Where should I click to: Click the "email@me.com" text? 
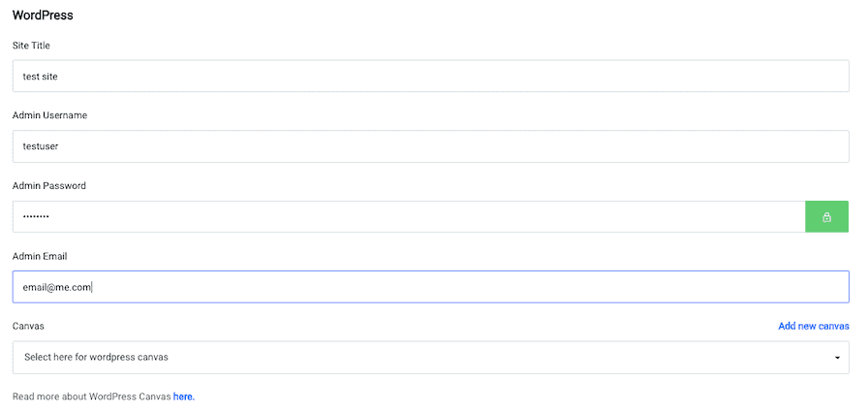[x=56, y=287]
